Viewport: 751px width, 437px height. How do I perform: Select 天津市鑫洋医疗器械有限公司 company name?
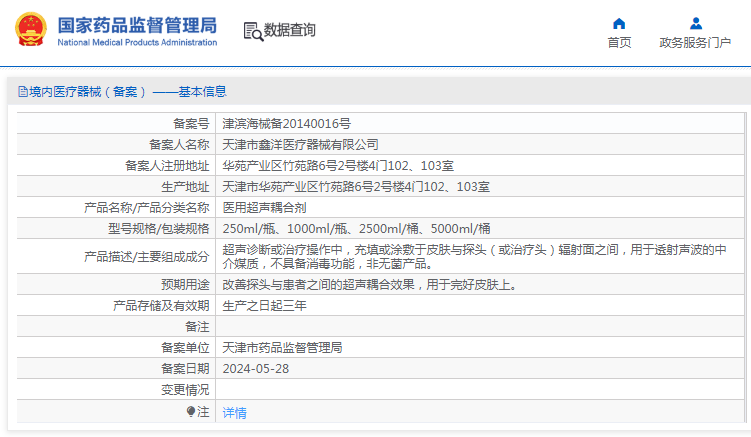coord(300,145)
